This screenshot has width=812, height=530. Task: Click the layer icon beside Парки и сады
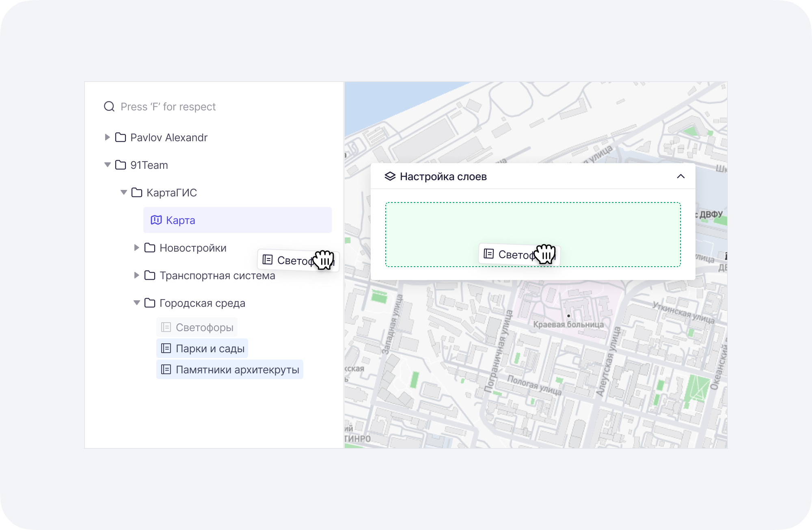(x=166, y=348)
